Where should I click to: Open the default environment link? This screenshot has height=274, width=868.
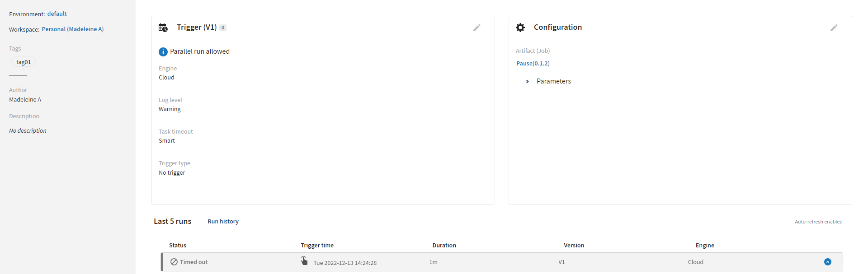[57, 14]
